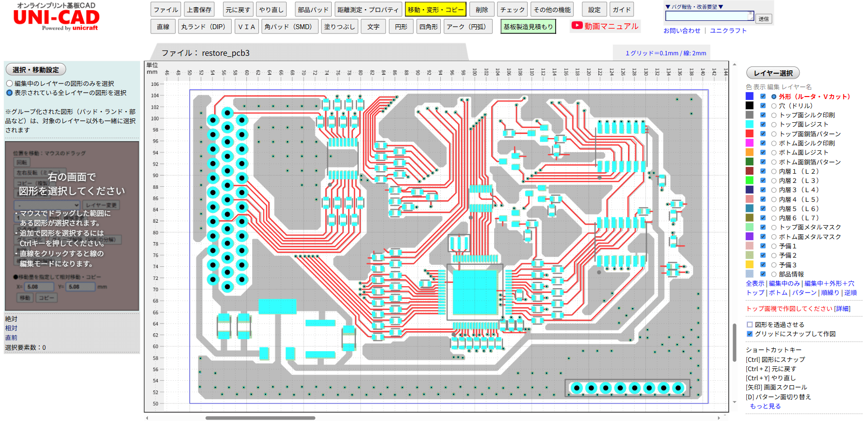
Task: Hide the トップ面シルク印刷 layer via its checkbox
Action: [x=763, y=115]
